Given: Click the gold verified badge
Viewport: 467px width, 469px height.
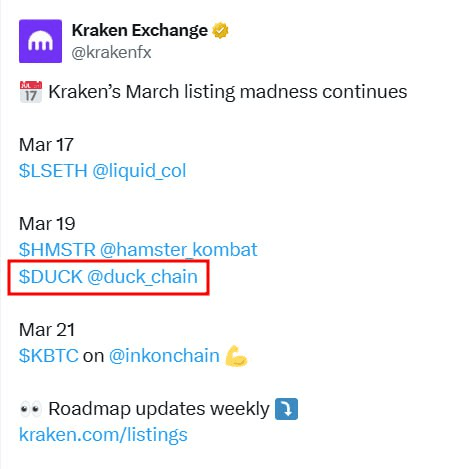Looking at the screenshot, I should tap(220, 30).
